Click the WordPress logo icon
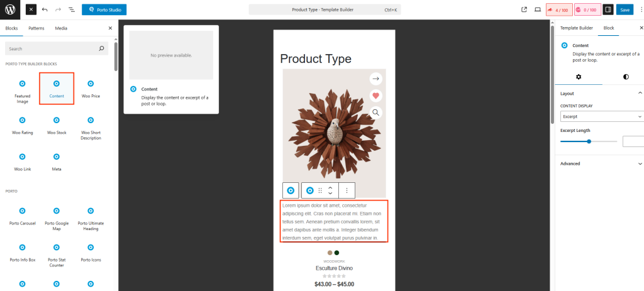644x291 pixels. click(x=10, y=9)
